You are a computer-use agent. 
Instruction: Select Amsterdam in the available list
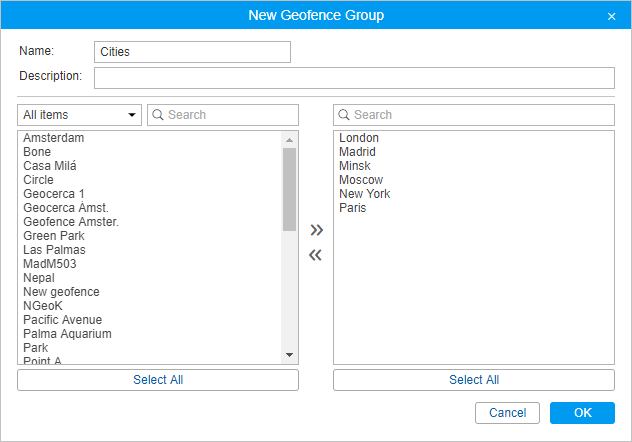(x=54, y=138)
